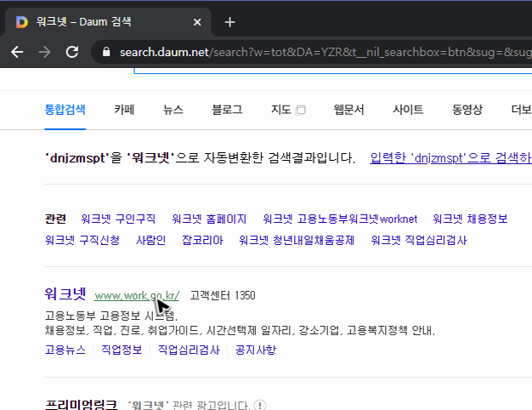Click related search 워크넷 채용정보
532x410 pixels.
(470, 219)
